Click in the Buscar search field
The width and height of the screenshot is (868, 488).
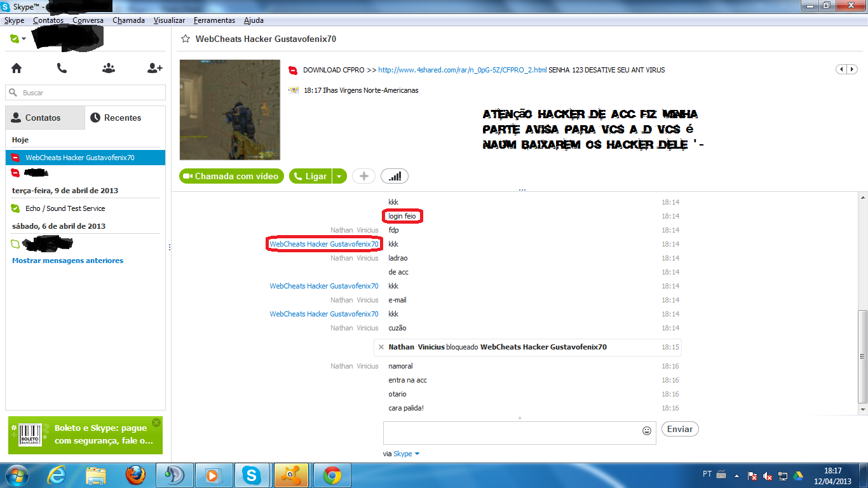tap(85, 93)
